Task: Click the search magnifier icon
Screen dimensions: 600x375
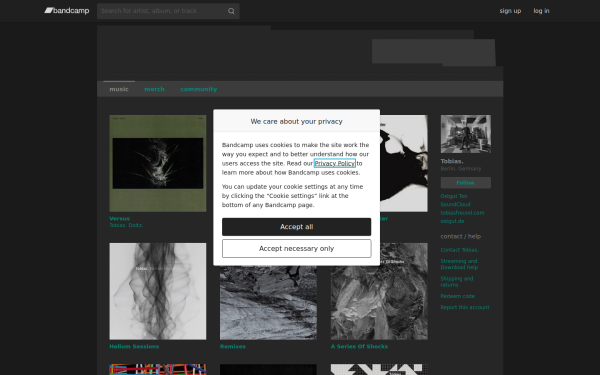Action: (x=231, y=11)
